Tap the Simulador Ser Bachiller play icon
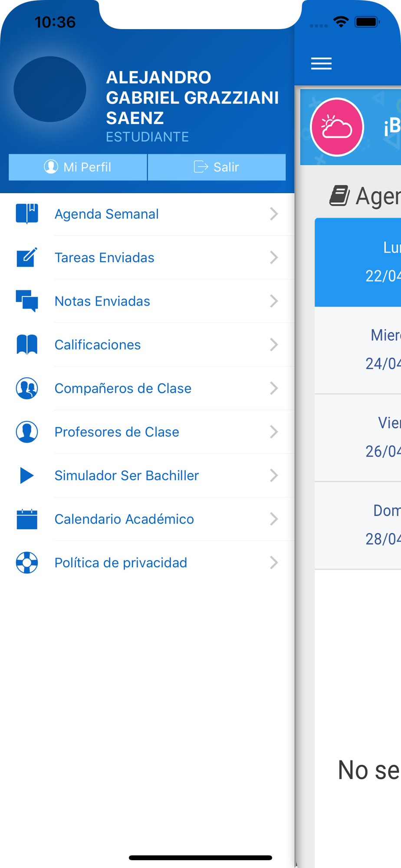Viewport: 401px width, 868px height. [x=27, y=475]
